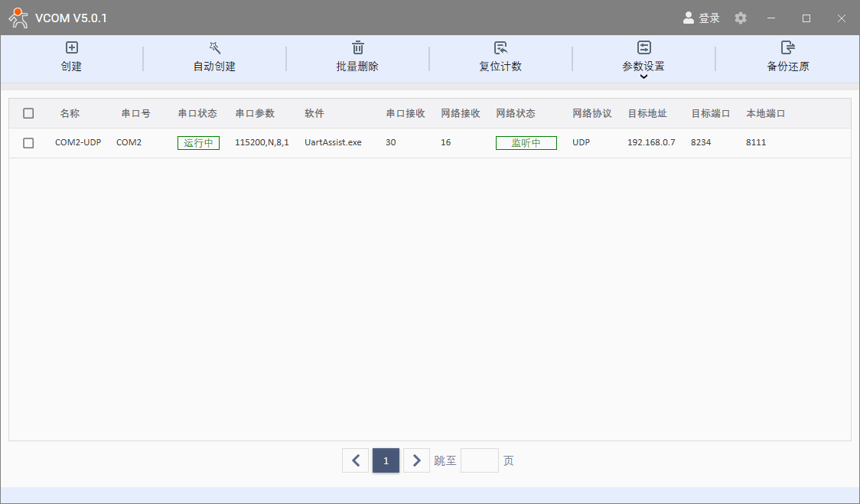This screenshot has height=504, width=860.
Task: Toggle the select-all checkbox in table header
Action: (28, 113)
